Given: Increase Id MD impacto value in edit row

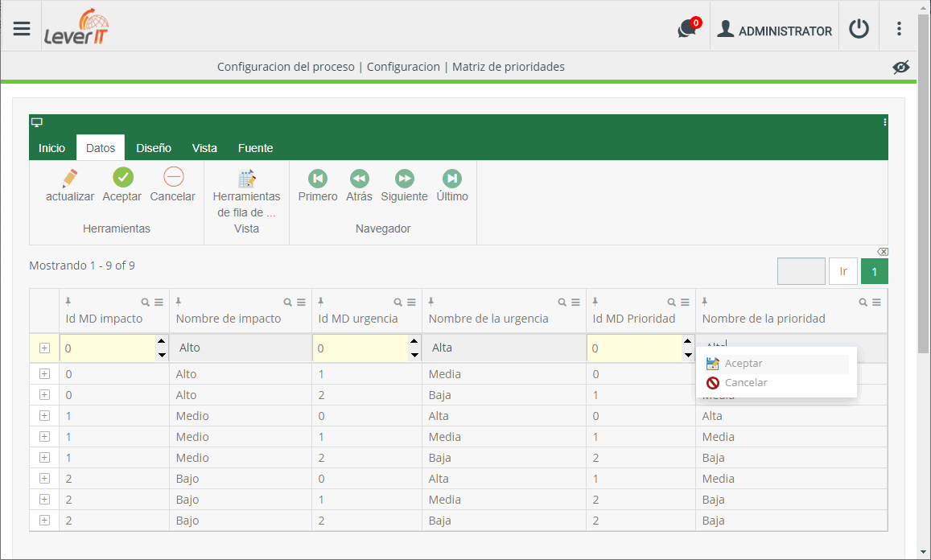Looking at the screenshot, I should tap(162, 341).
